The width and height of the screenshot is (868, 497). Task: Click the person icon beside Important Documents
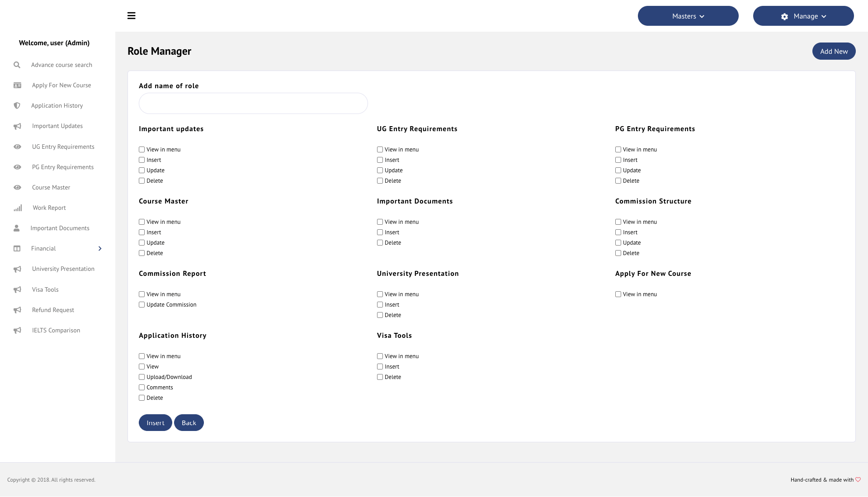coord(16,228)
